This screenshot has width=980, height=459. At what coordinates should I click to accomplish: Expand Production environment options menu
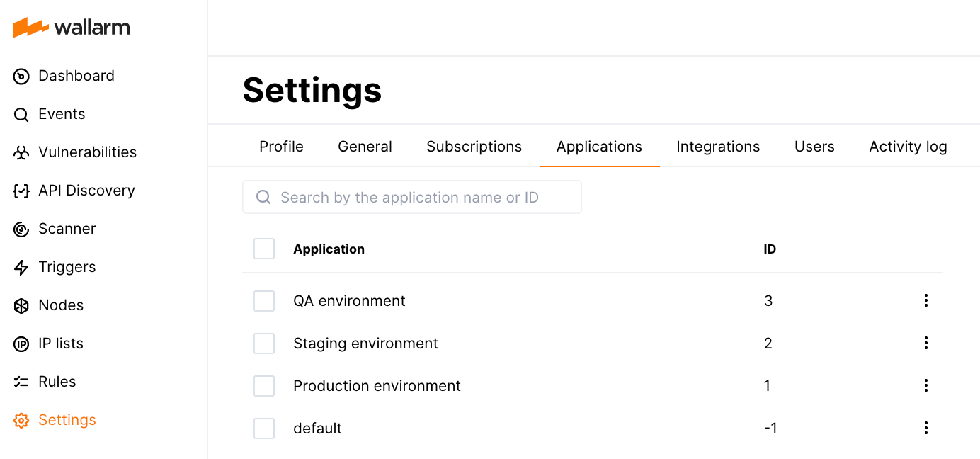point(925,386)
